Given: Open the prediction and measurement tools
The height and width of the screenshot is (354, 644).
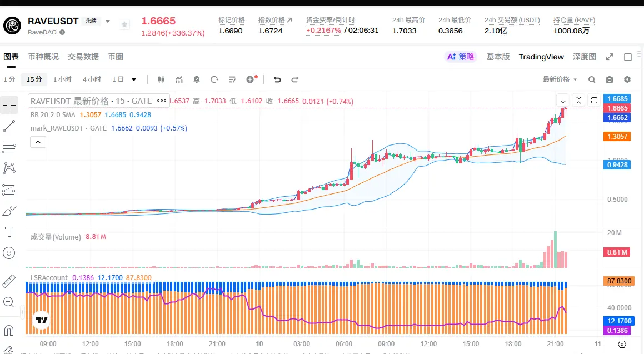Looking at the screenshot, I should [x=9, y=190].
